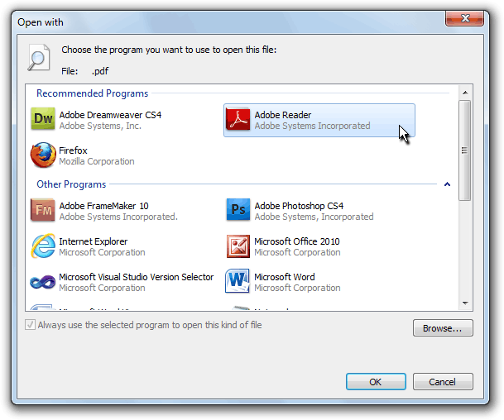Select 'Firefox' program name text

click(74, 150)
